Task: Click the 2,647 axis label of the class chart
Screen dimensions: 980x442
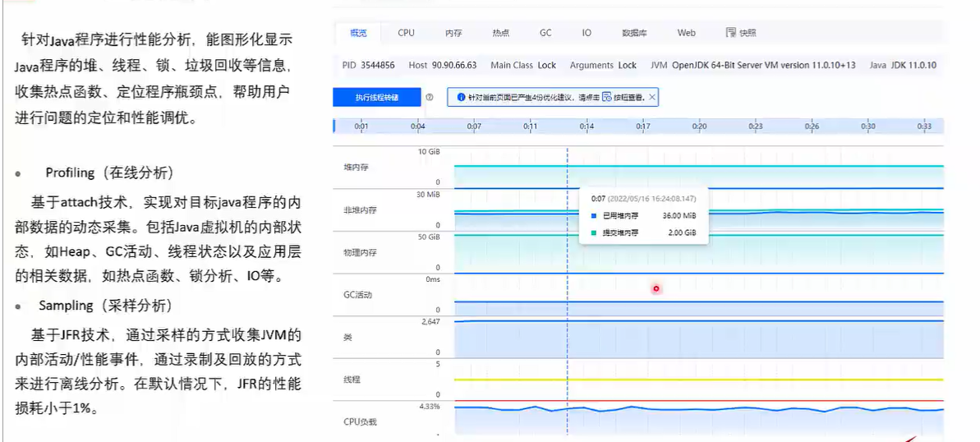Action: (x=430, y=321)
